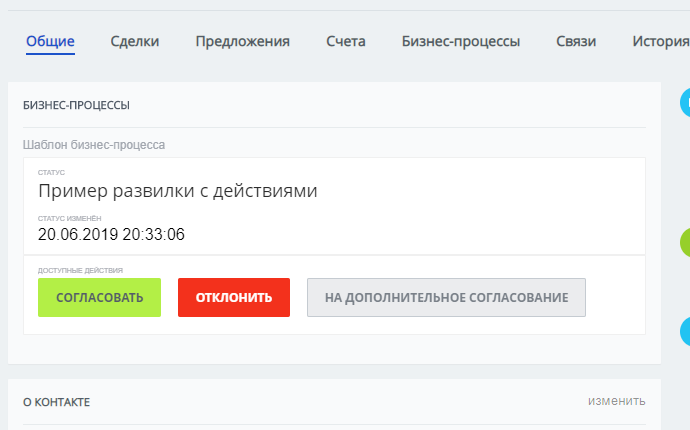Click the green timeline circle icon

click(685, 242)
